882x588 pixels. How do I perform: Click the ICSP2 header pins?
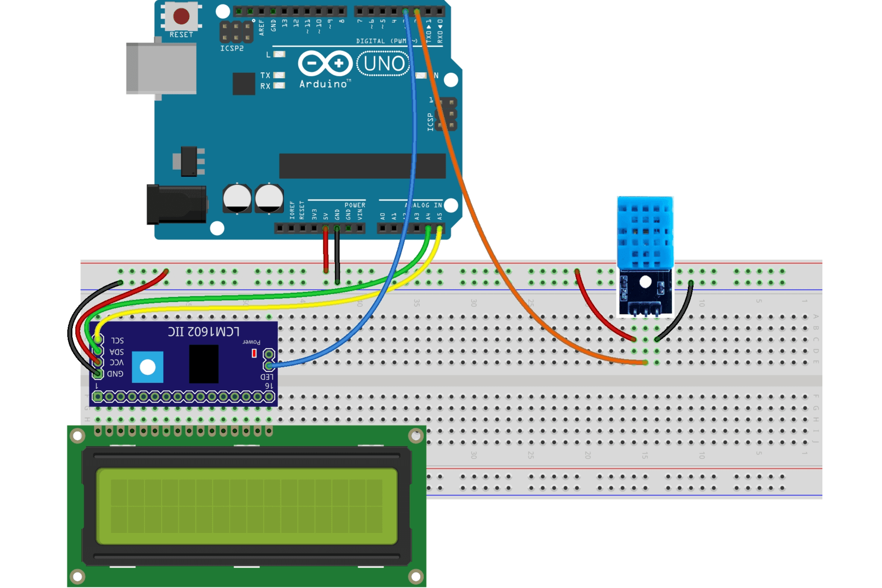point(236,31)
